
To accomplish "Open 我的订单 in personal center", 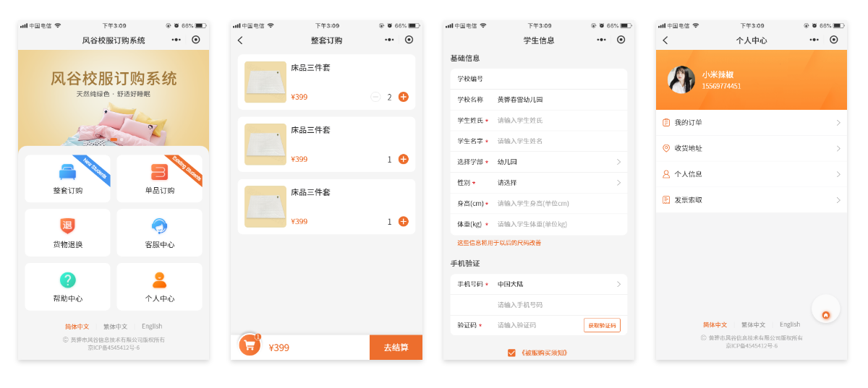I will pyautogui.click(x=751, y=123).
